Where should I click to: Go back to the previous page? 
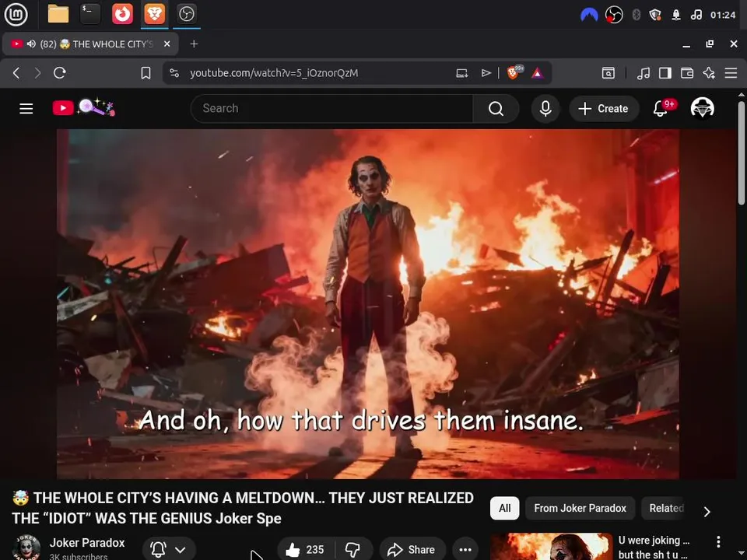16,73
